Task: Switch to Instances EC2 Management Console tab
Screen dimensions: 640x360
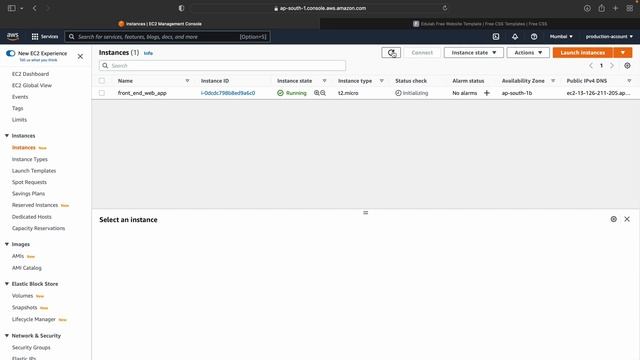Action: coord(160,24)
